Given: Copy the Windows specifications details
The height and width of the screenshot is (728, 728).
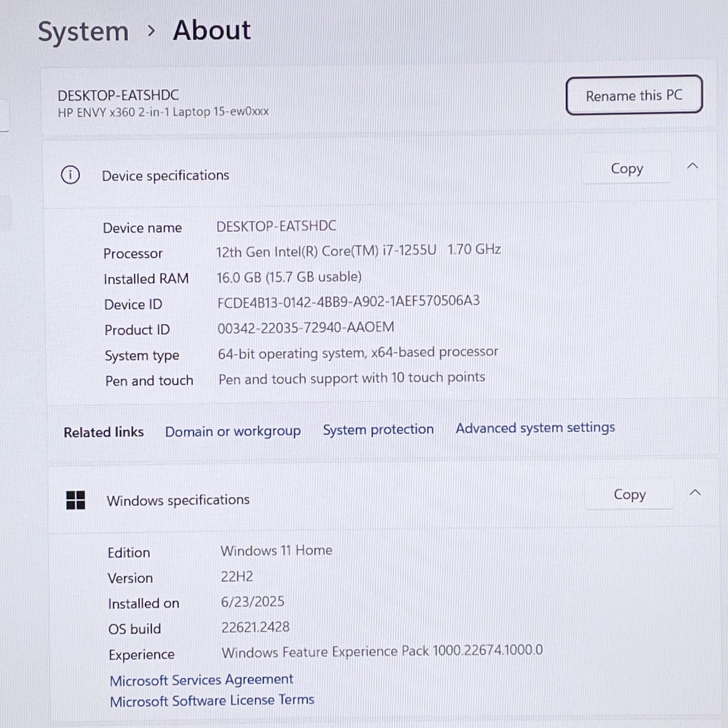Looking at the screenshot, I should coord(629,495).
